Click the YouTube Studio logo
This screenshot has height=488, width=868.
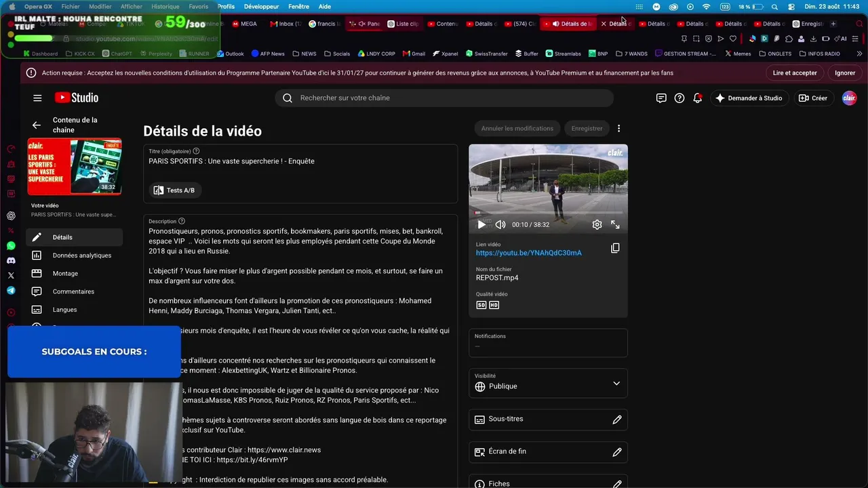click(77, 98)
